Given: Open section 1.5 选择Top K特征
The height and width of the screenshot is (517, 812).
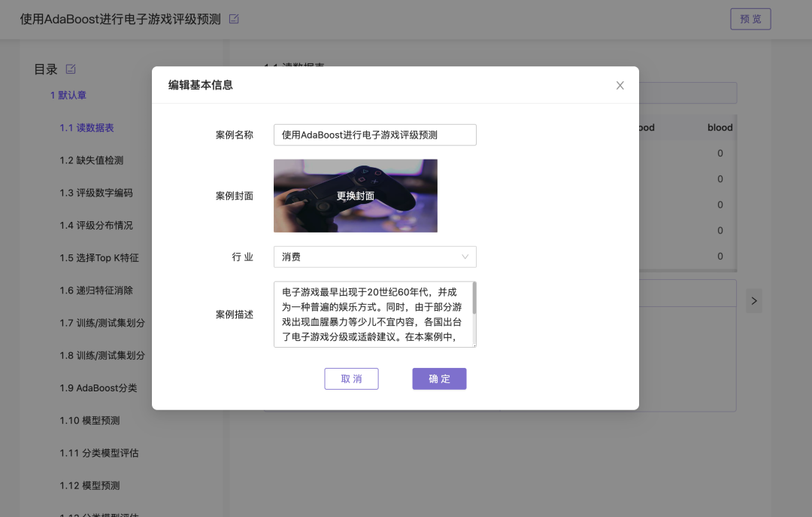Looking at the screenshot, I should click(x=99, y=257).
